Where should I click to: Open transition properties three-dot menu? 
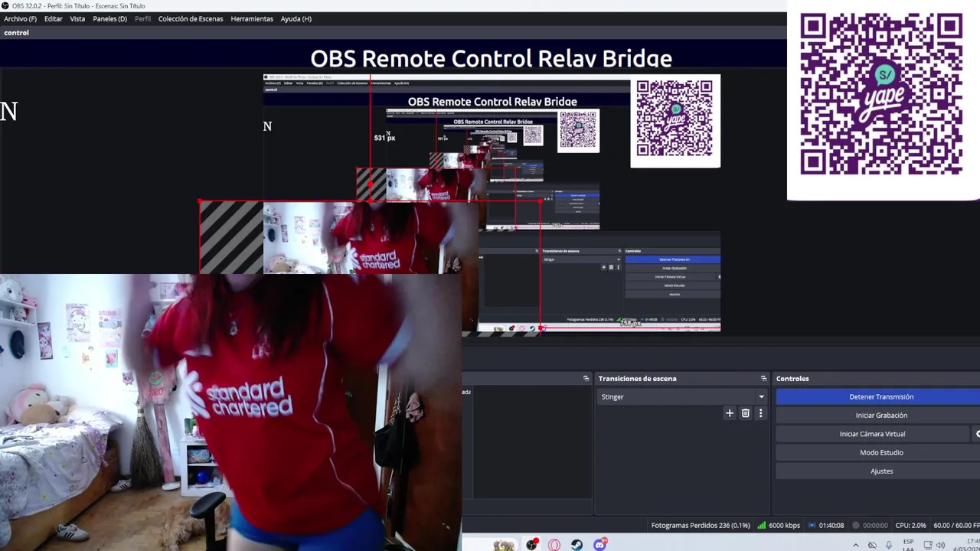760,413
